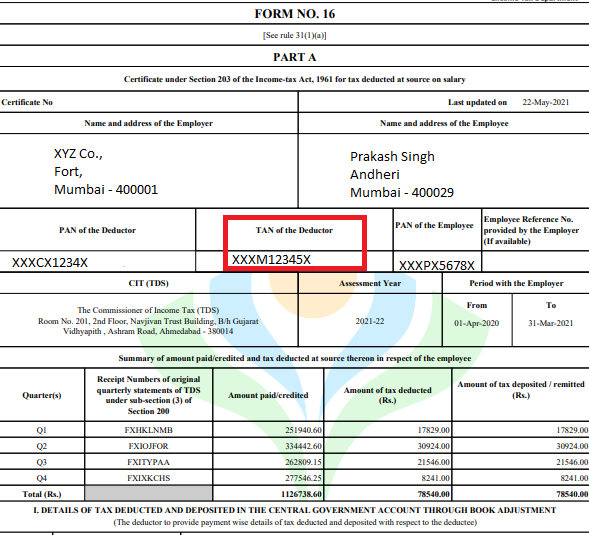Image resolution: width=589 pixels, height=535 pixels.
Task: Select receipt number FXIXKCHS
Action: pyautogui.click(x=148, y=478)
